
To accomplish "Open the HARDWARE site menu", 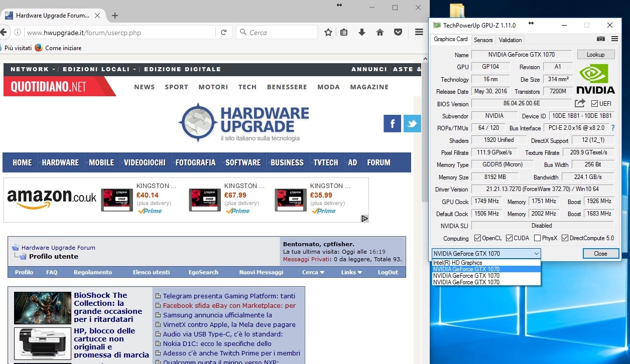I will pos(60,162).
